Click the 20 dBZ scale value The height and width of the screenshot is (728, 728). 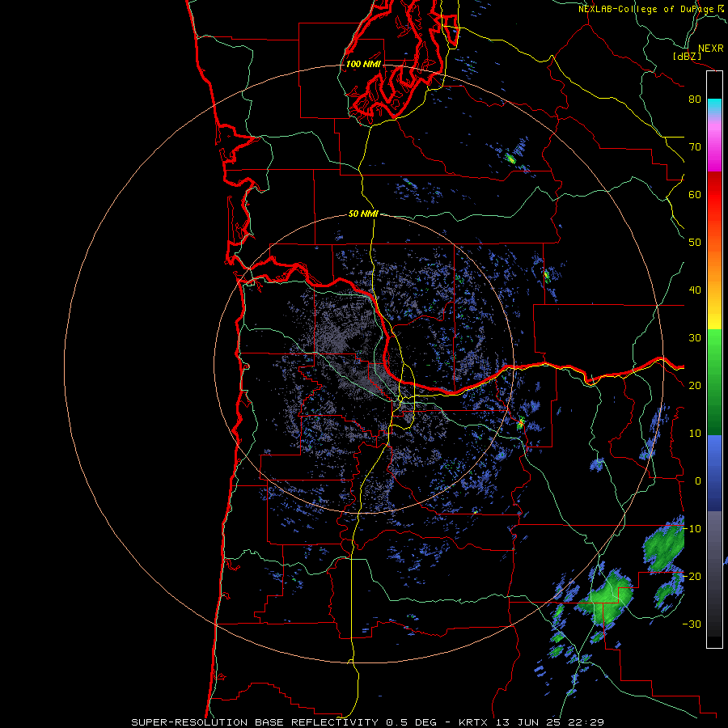695,385
